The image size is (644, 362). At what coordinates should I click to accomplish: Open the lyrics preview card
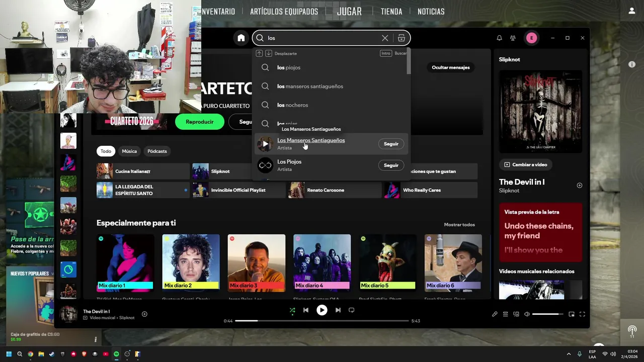[x=540, y=232]
